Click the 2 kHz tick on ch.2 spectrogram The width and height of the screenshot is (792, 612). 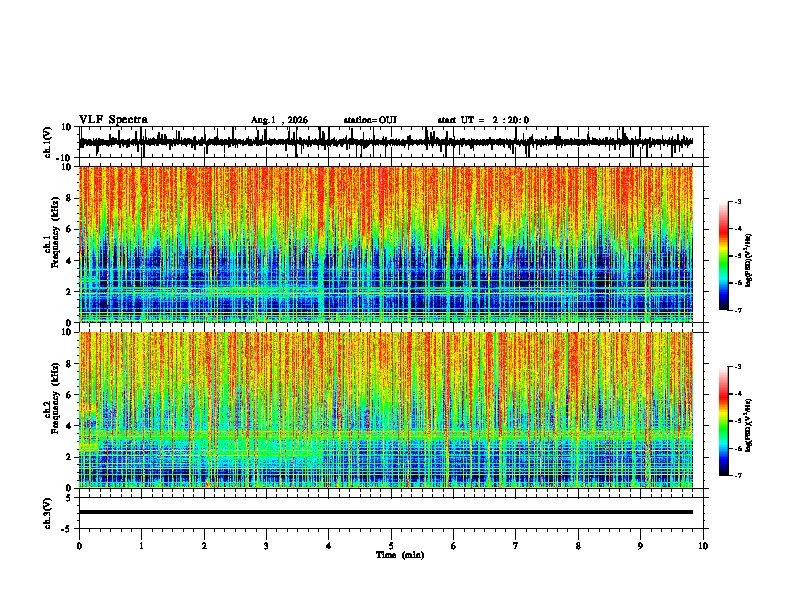point(69,457)
